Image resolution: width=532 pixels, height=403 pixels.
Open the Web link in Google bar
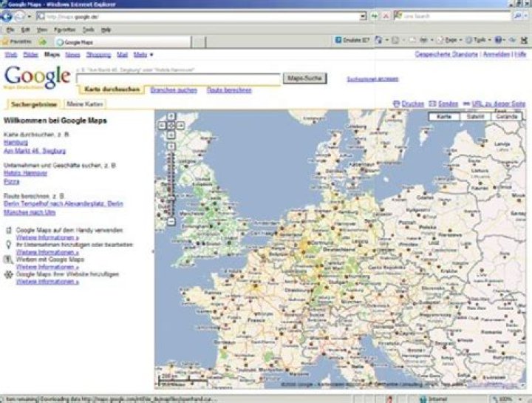coord(11,55)
